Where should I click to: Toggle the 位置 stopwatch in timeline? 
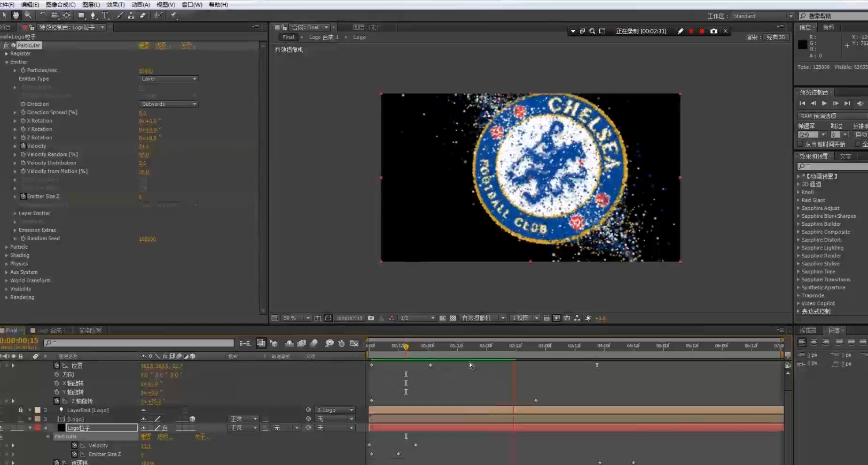tap(57, 366)
